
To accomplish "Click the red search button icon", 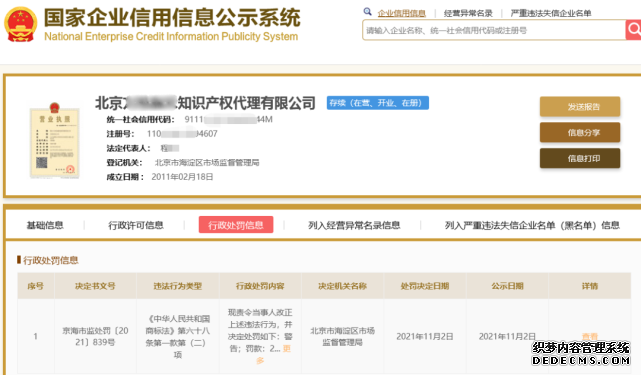I will pos(633,30).
